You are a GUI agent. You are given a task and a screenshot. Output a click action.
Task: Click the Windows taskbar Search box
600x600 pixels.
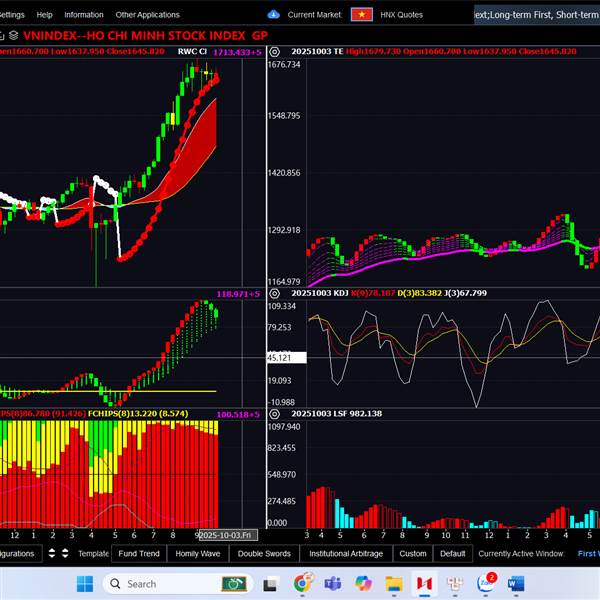pos(160,583)
